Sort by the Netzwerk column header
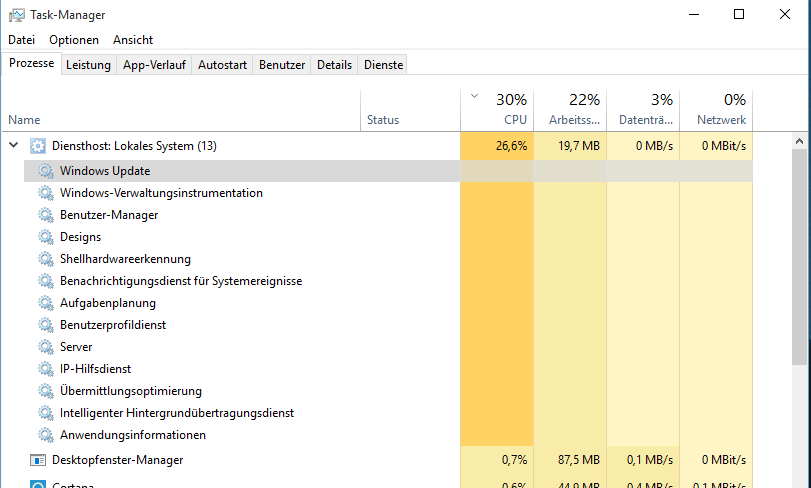This screenshot has width=811, height=488. tap(716, 111)
